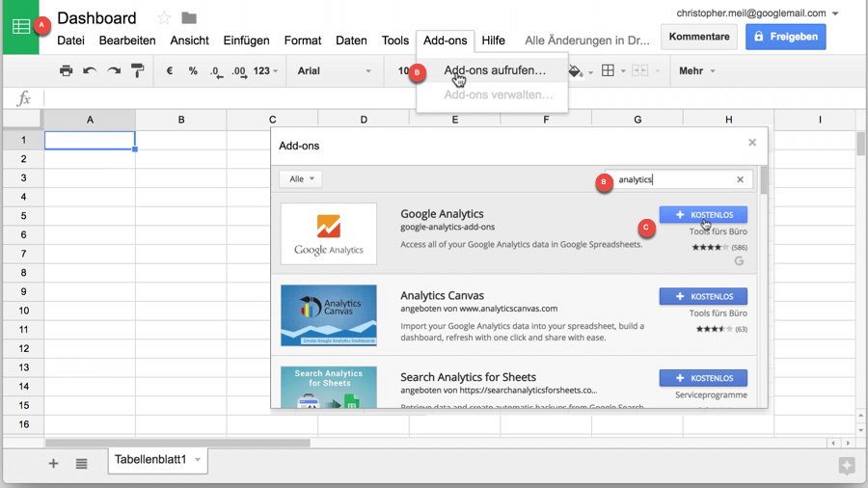
Task: Open the borders tool
Action: pyautogui.click(x=608, y=70)
